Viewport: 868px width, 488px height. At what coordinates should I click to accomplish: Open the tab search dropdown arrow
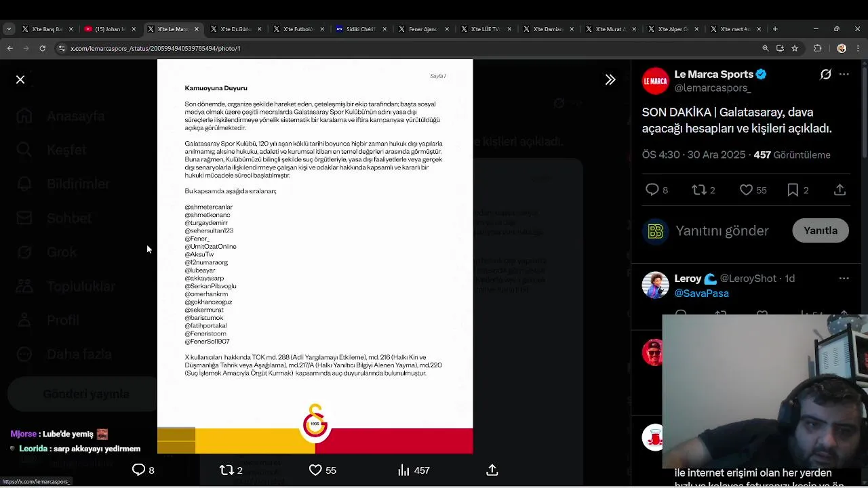pyautogui.click(x=9, y=29)
